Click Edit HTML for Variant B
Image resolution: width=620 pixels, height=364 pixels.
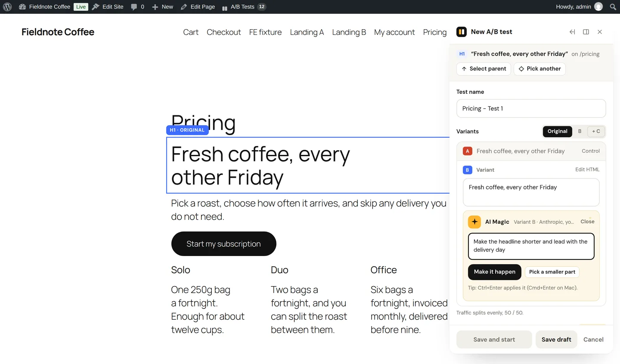(587, 170)
